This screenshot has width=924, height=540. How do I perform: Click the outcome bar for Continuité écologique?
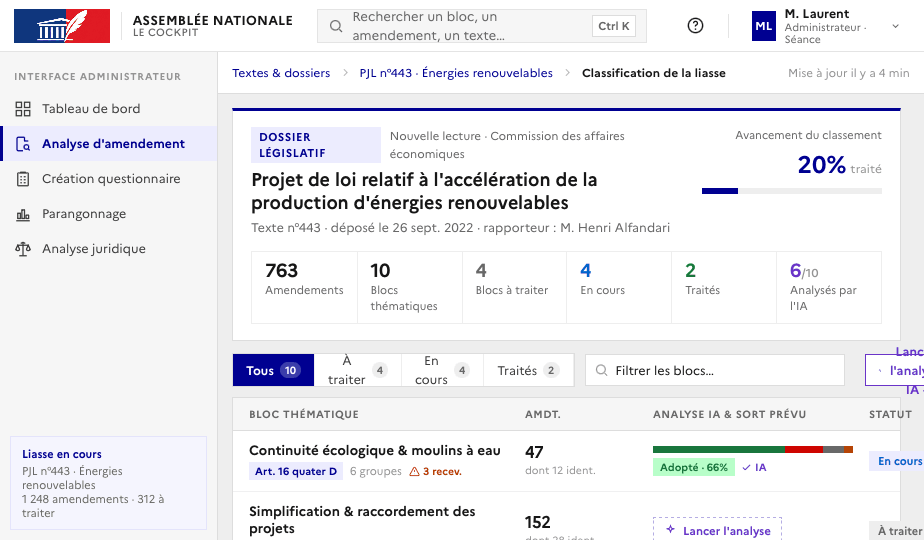tap(753, 450)
